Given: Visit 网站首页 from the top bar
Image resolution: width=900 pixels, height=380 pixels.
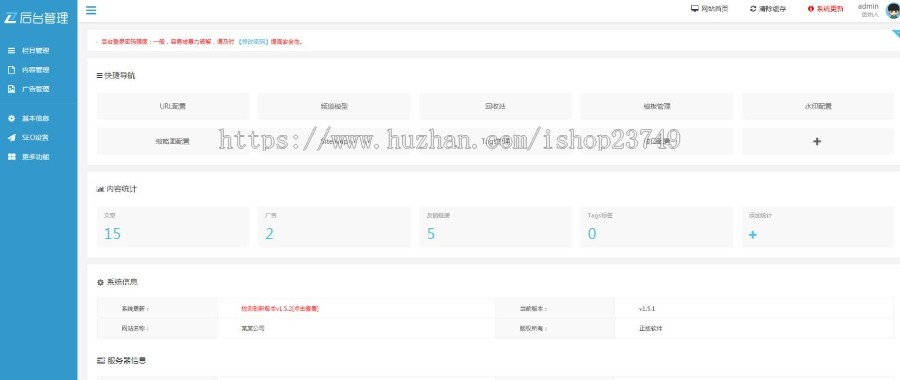Looking at the screenshot, I should tap(709, 9).
